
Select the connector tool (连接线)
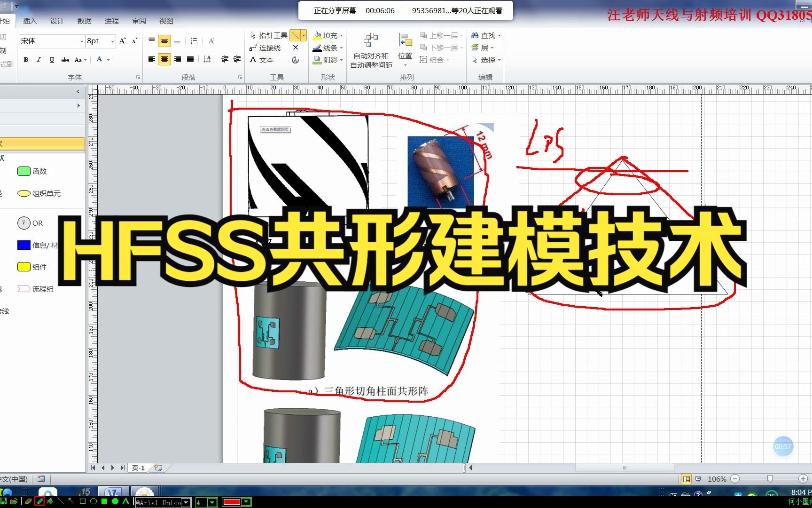(x=265, y=48)
